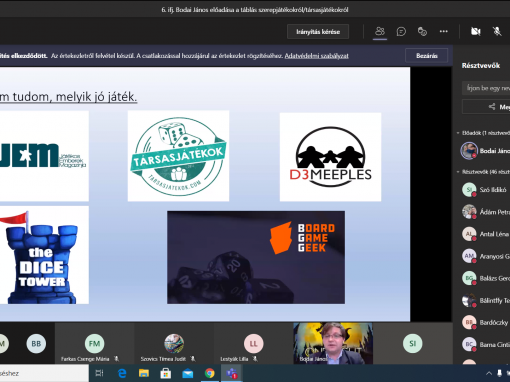Dismiss the recording notice with Bezárás

coord(427,56)
